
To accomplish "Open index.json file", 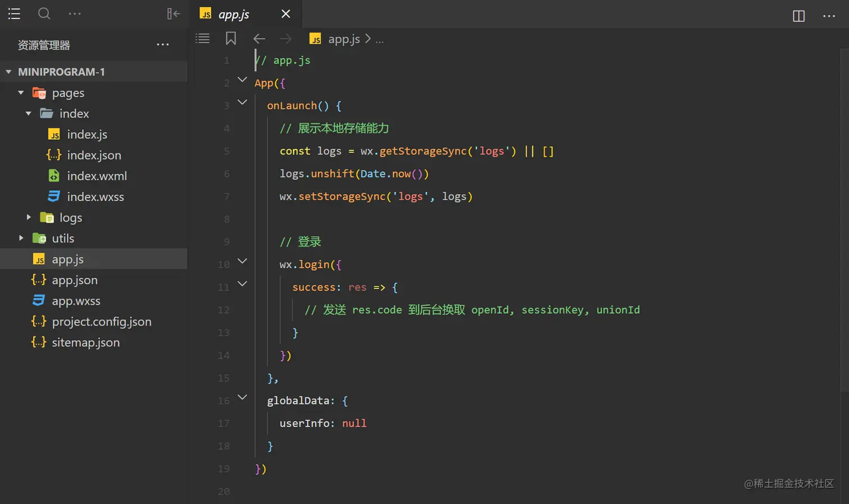I will click(x=94, y=155).
